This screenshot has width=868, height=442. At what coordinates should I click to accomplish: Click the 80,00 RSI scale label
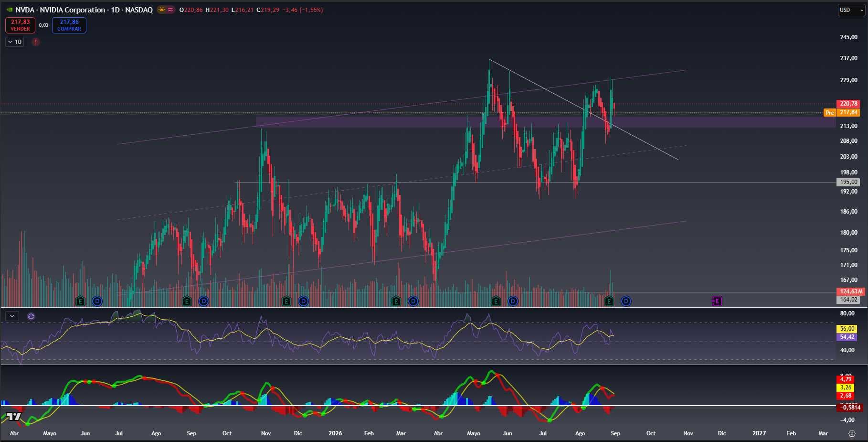(847, 313)
